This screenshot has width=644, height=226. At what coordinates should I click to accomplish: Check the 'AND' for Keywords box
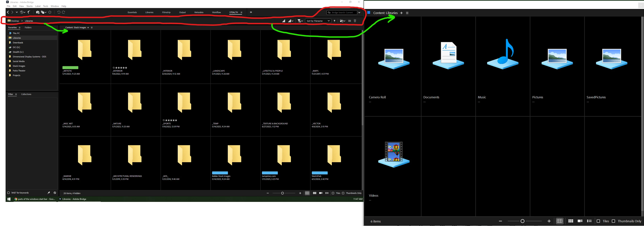[9, 193]
